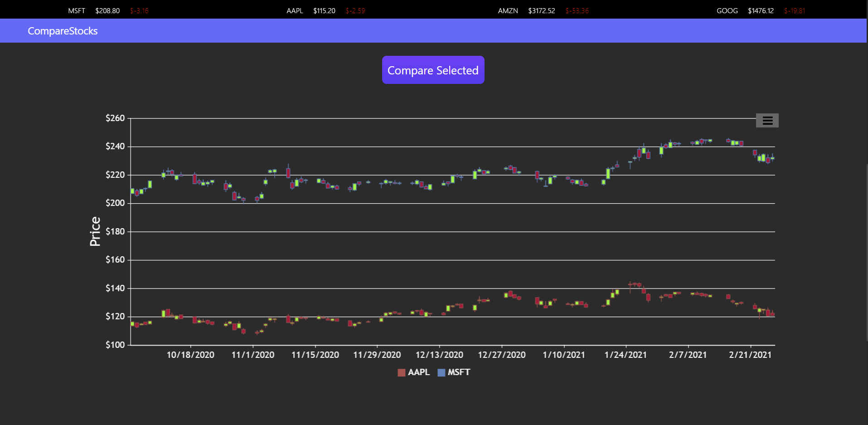Click the $260 y-axis label
Screen dimensions: 868x425
pos(115,118)
